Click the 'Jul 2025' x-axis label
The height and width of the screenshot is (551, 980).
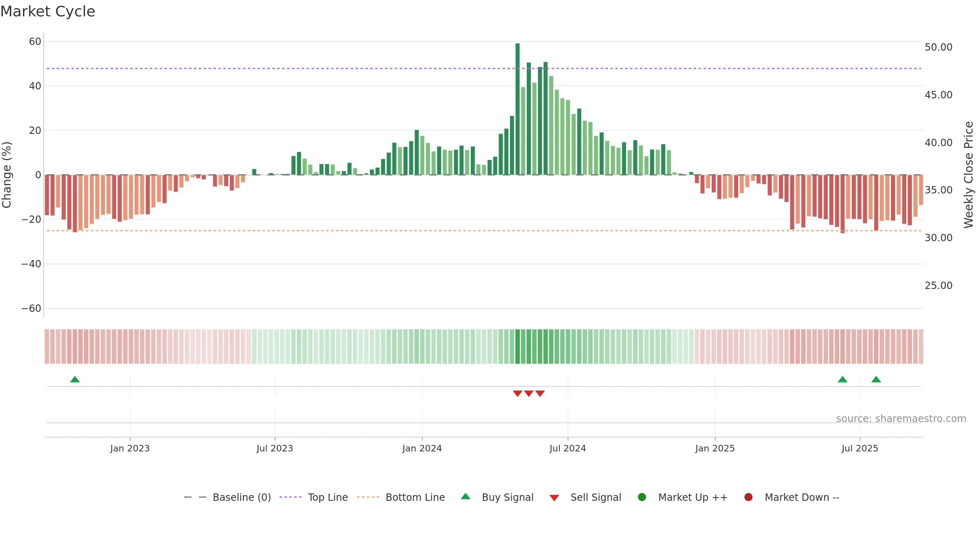pyautogui.click(x=860, y=448)
